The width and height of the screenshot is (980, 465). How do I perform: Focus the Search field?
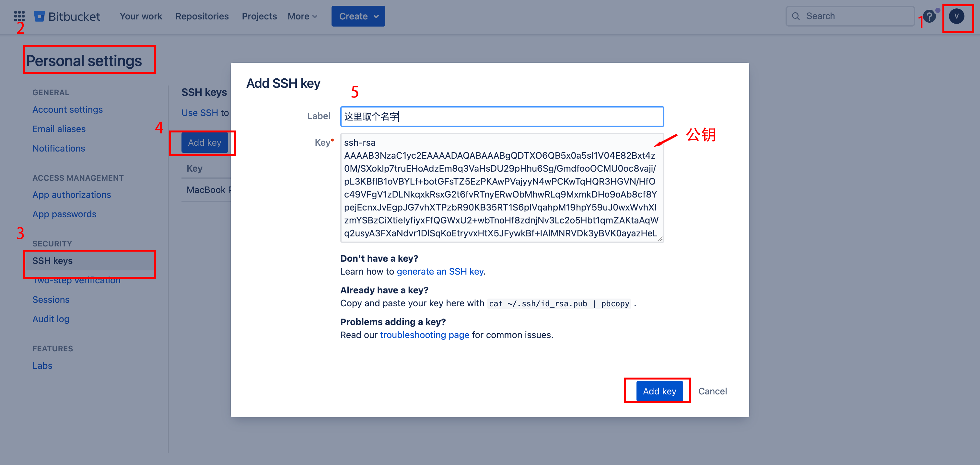tap(850, 16)
